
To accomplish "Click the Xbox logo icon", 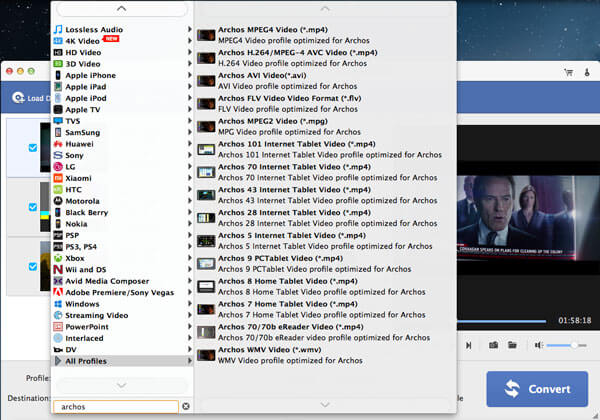I will (x=58, y=258).
